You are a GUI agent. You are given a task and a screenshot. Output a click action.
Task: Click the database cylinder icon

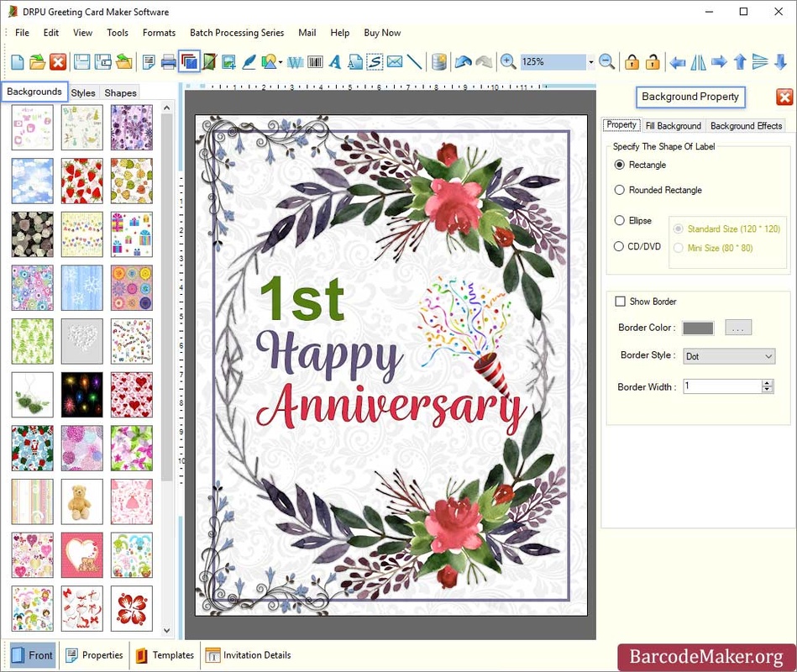[x=439, y=62]
